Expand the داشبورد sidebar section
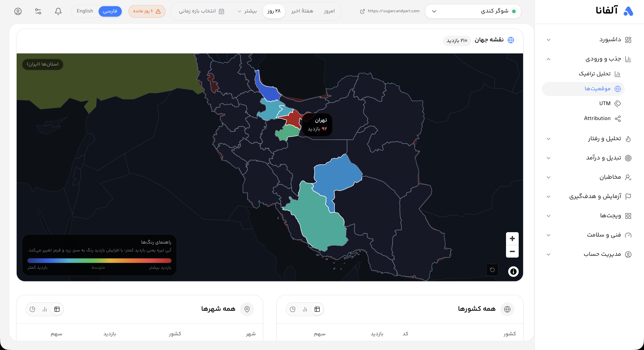 click(x=589, y=40)
